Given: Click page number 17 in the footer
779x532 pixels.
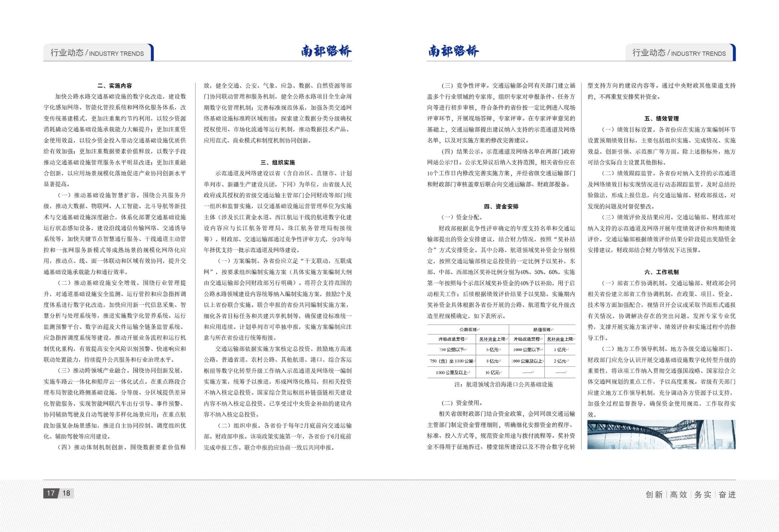Looking at the screenshot, I should (51, 493).
